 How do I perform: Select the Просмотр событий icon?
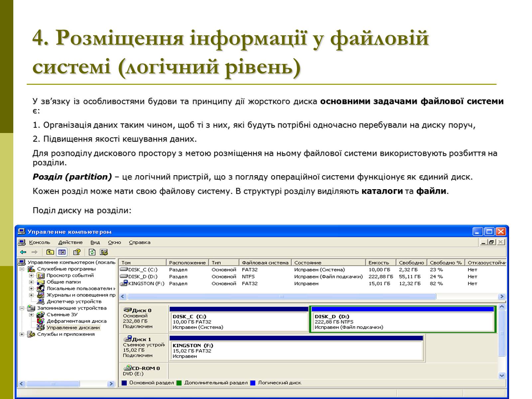point(41,275)
